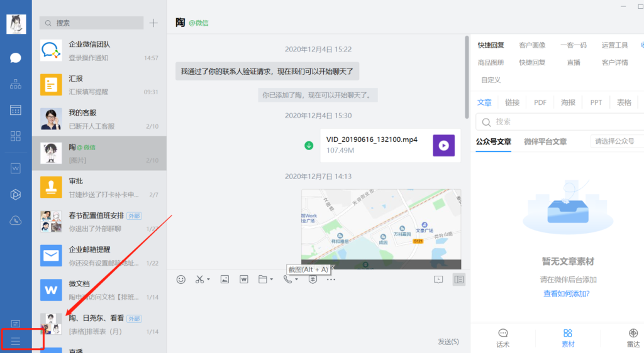This screenshot has width=644, height=353.
Task: Open the 素材 tab at panel bottom
Action: 568,339
